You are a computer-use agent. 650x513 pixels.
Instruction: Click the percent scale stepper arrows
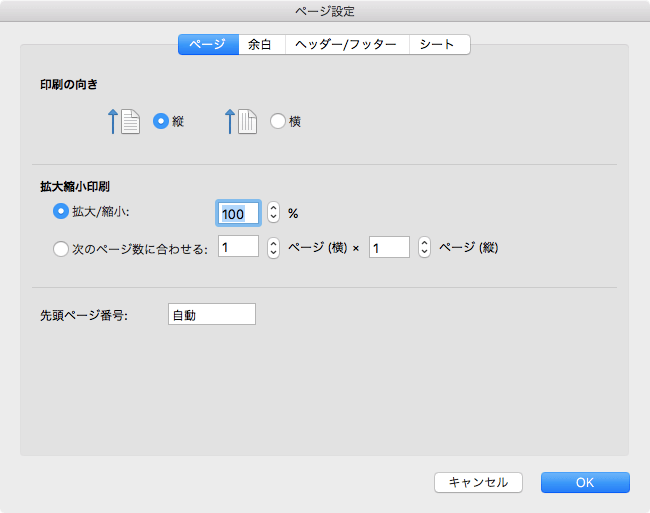click(274, 213)
